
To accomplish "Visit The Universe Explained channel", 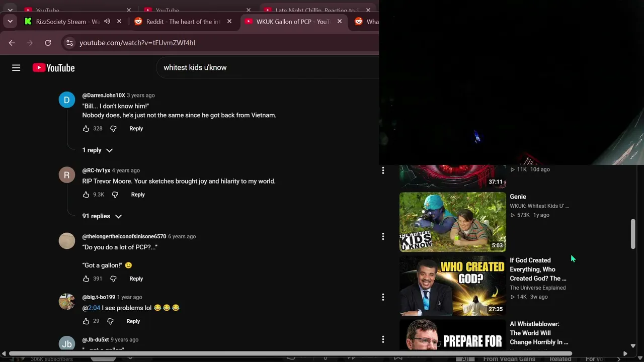I will pos(538,288).
